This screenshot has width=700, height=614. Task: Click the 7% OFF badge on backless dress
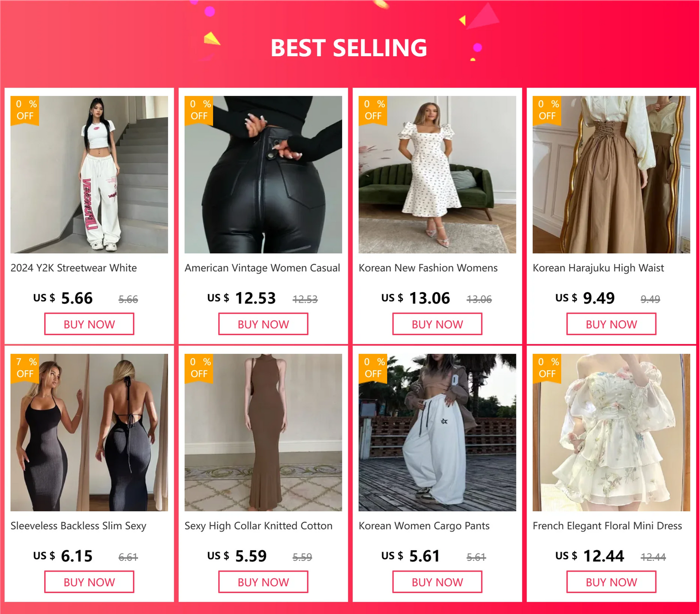coord(25,368)
